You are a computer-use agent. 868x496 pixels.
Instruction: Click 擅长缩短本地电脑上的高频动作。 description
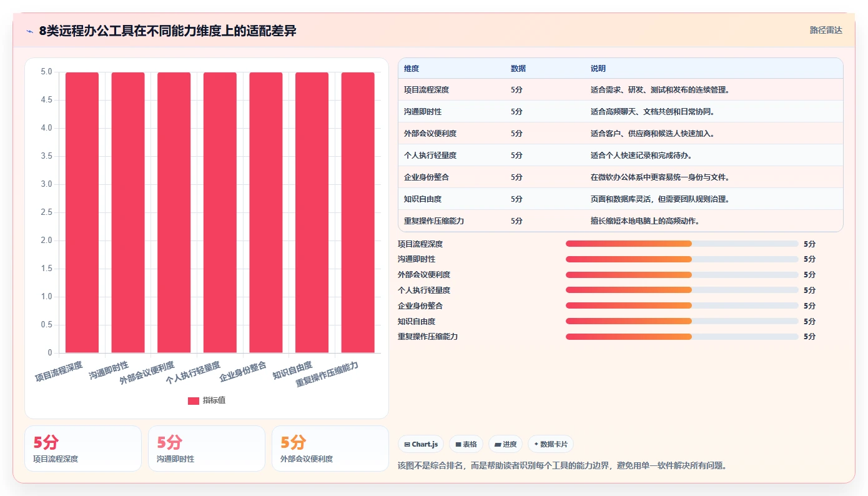[x=645, y=221]
